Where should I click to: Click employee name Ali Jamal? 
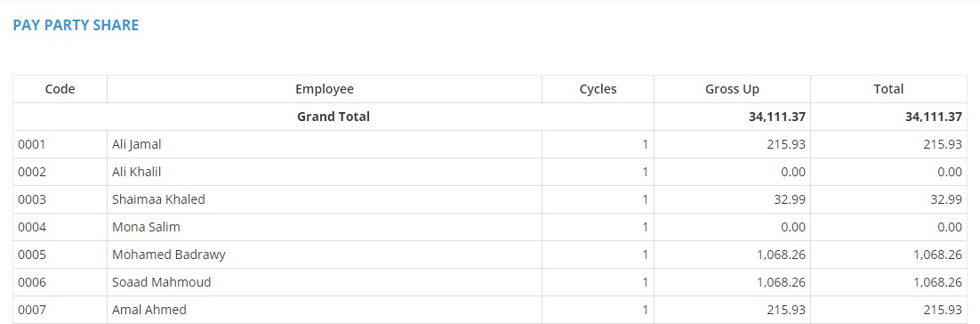[x=137, y=144]
